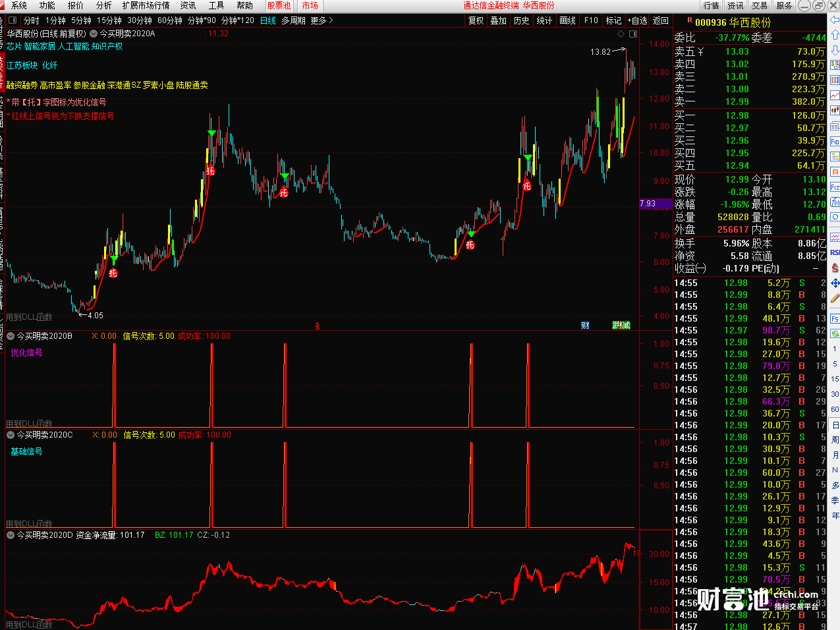
Task: Click the down arrow icon for the next stock
Action: click(x=835, y=50)
